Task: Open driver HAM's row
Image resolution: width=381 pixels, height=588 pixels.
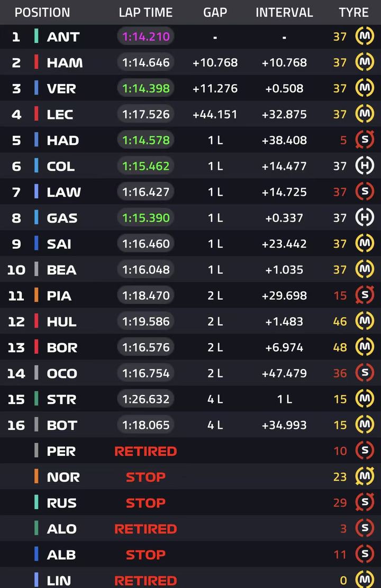Action: tap(190, 62)
